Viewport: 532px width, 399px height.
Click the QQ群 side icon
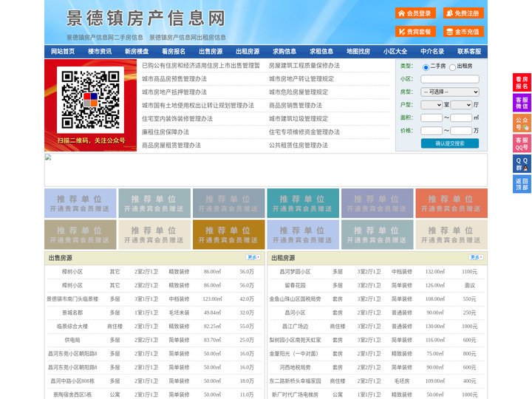pyautogui.click(x=522, y=164)
